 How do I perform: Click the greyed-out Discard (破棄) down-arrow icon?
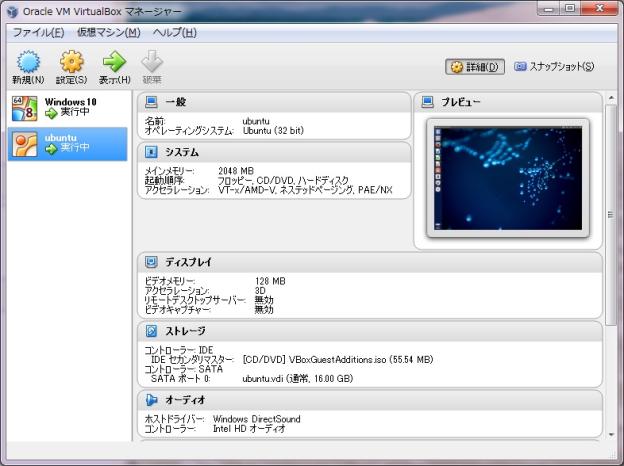pyautogui.click(x=152, y=62)
